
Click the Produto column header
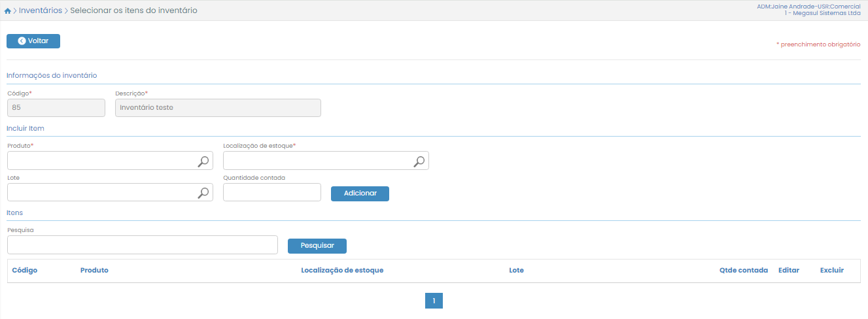(x=94, y=270)
